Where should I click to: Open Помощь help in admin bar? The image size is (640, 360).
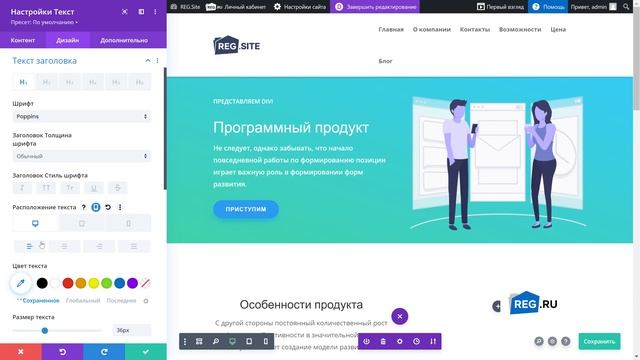[x=548, y=7]
